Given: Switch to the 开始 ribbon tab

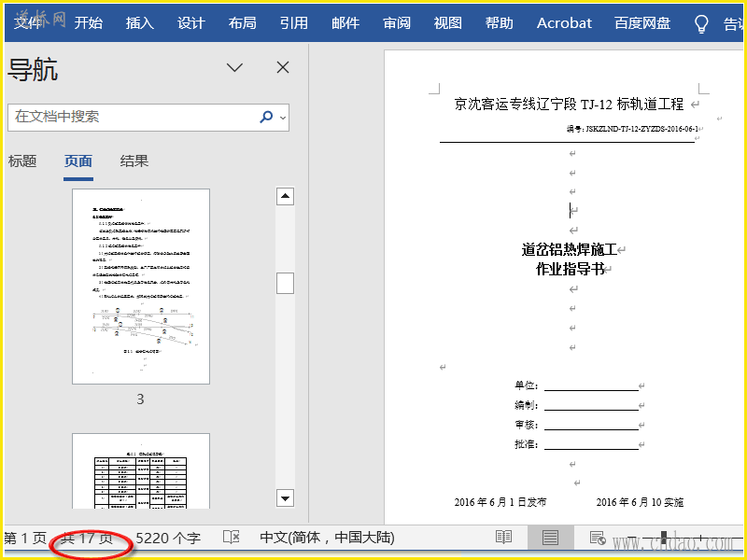Looking at the screenshot, I should click(x=89, y=22).
